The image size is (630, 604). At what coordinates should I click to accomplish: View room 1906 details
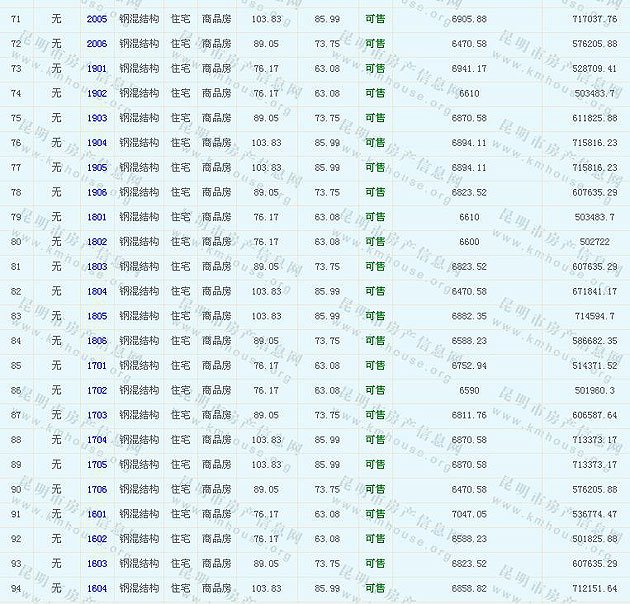point(97,193)
